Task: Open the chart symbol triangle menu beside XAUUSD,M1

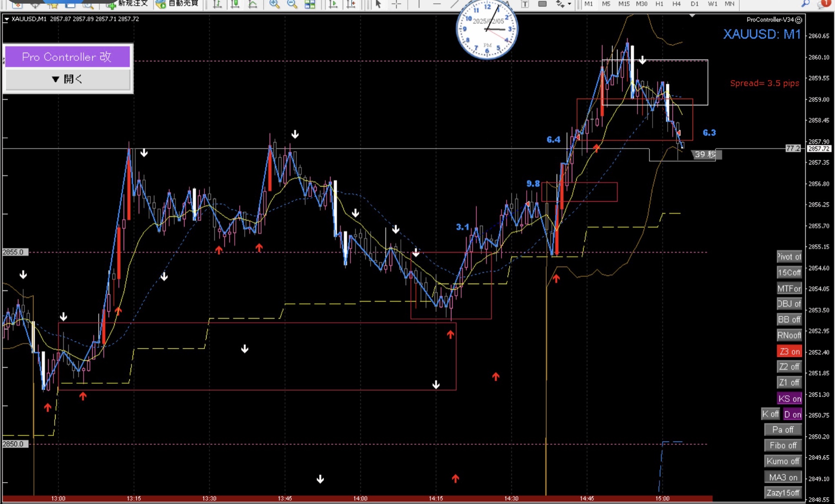Action: 6,19
